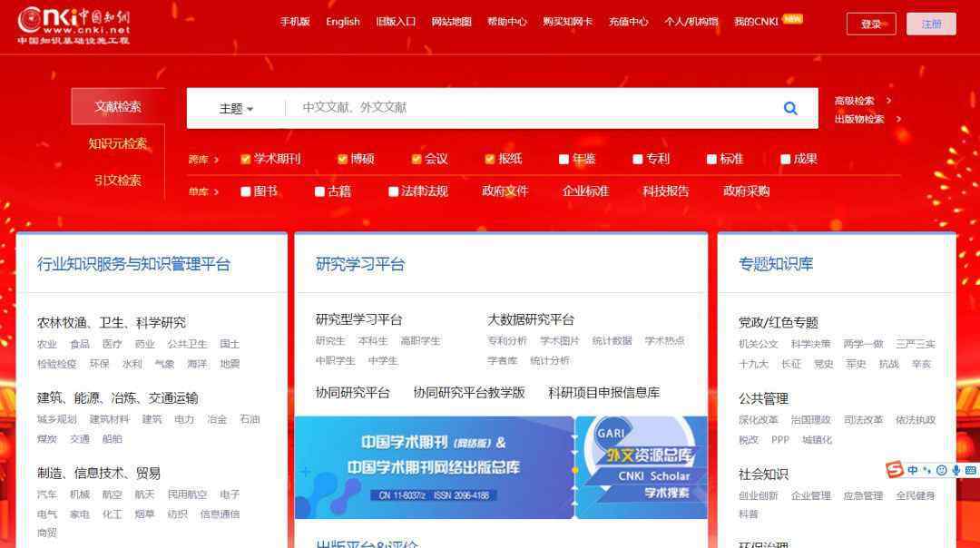The image size is (980, 548).
Task: Open 出版物检索 publication search
Action: tap(859, 119)
